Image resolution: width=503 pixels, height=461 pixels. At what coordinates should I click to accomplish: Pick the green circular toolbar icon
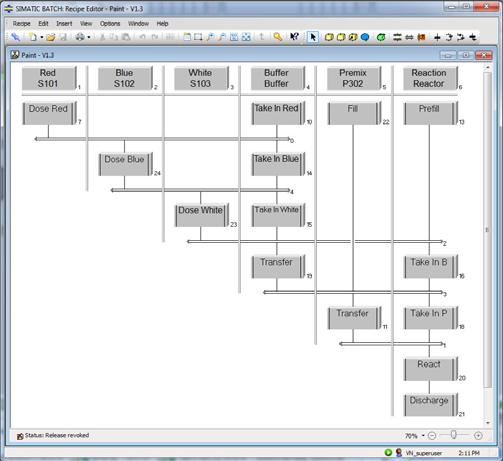[x=381, y=37]
